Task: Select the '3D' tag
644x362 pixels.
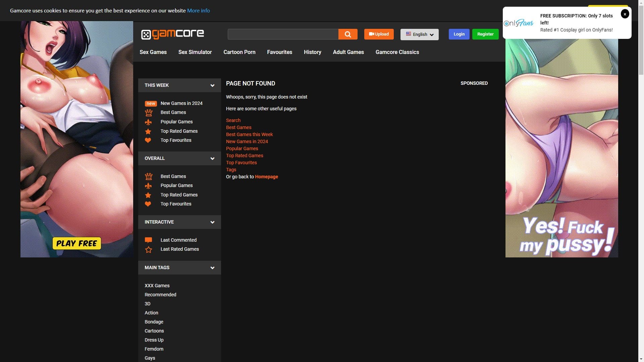Action: (148, 304)
